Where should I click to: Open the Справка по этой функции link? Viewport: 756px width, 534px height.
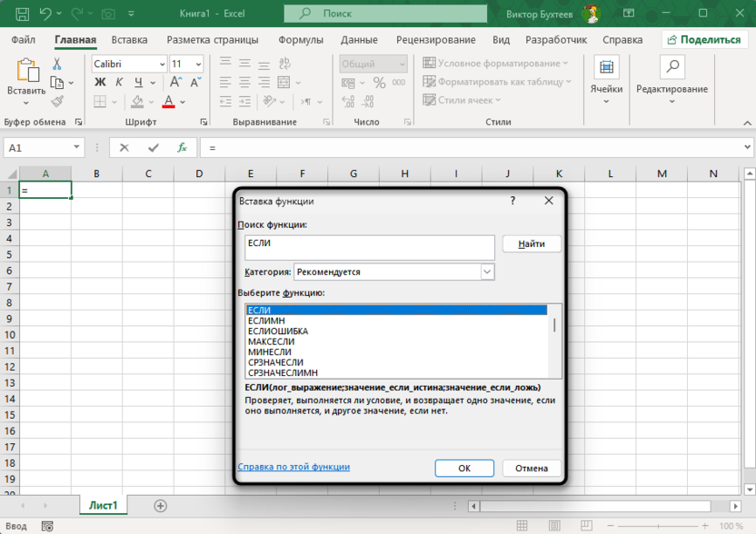pyautogui.click(x=293, y=467)
